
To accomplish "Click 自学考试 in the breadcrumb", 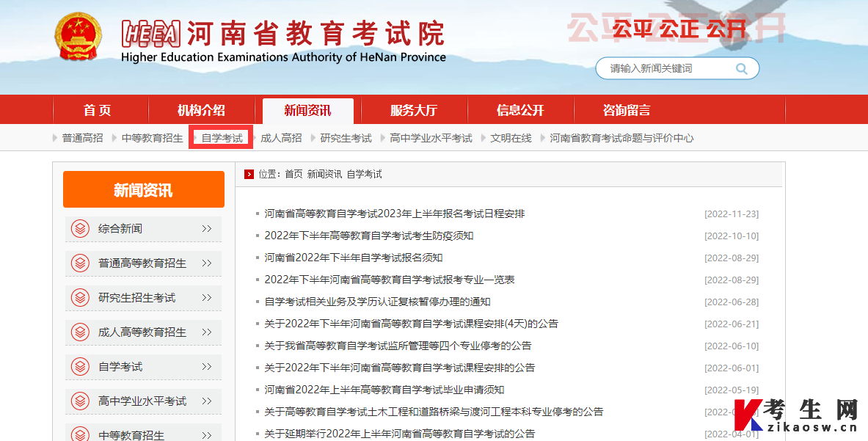I will (364, 175).
